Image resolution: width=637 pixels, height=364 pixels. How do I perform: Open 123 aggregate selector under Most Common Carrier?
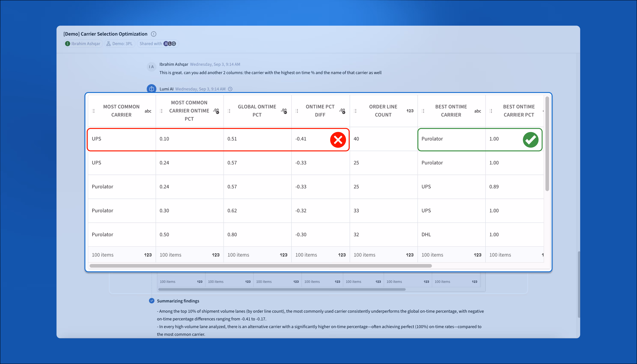click(148, 255)
